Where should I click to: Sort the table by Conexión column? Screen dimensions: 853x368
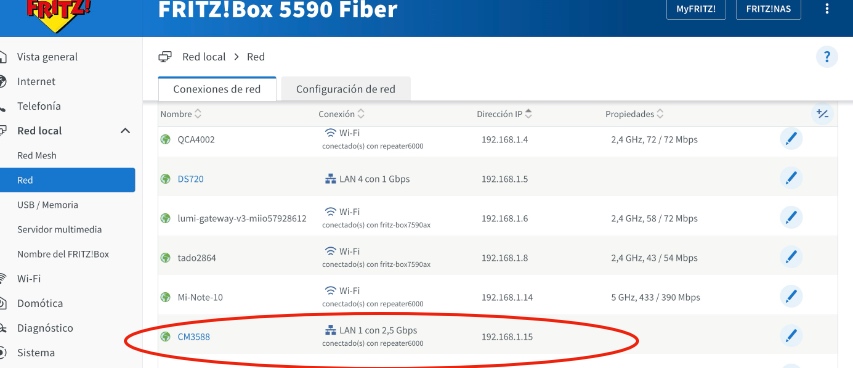341,114
